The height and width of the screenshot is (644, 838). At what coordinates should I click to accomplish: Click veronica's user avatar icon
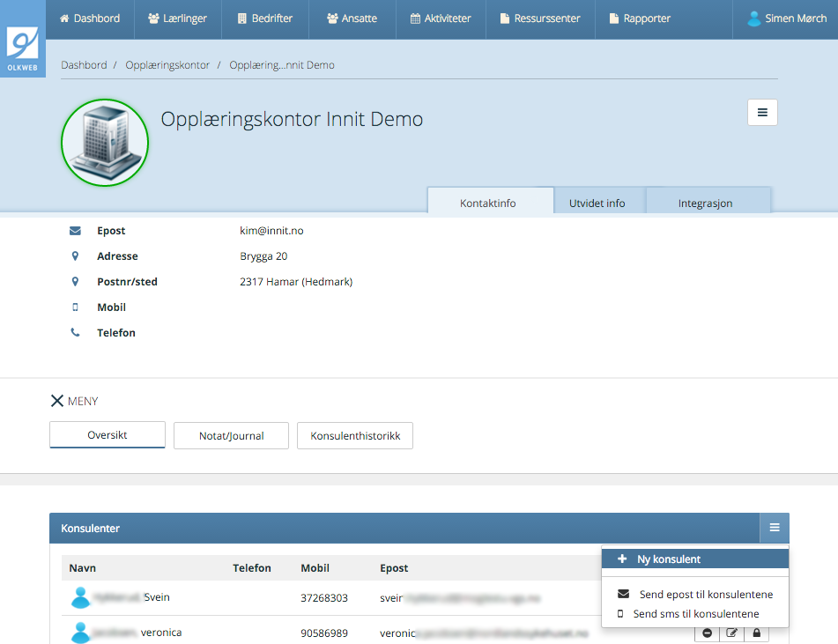pos(81,633)
